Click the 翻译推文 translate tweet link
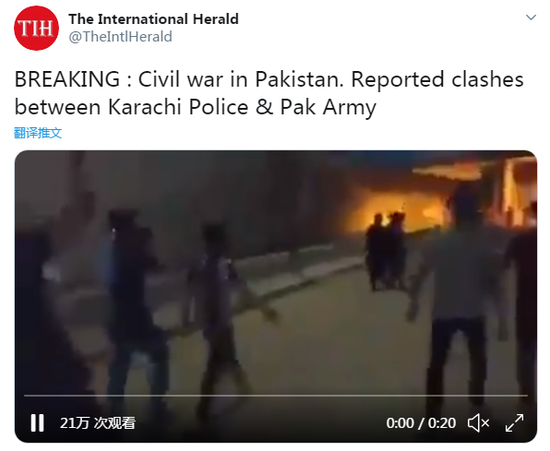 pyautogui.click(x=38, y=133)
